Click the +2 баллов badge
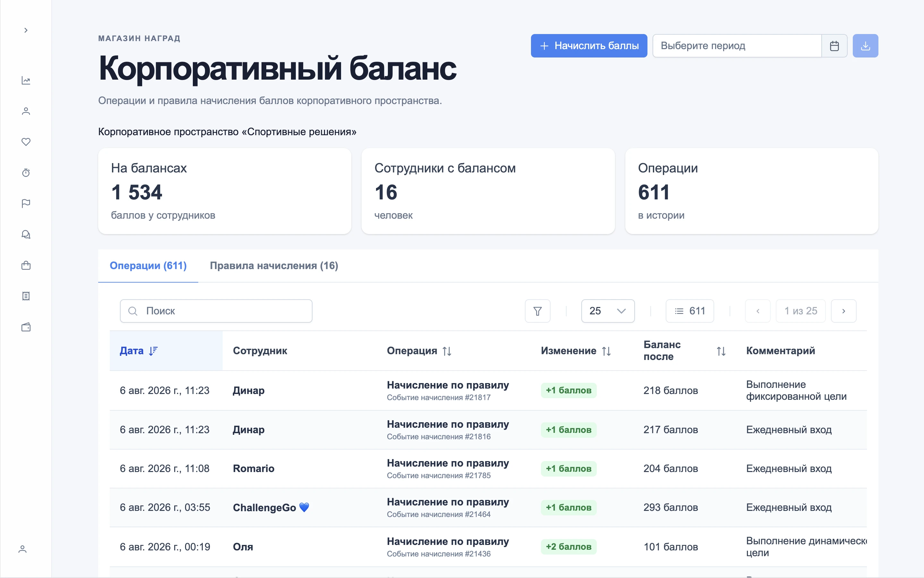The height and width of the screenshot is (578, 924). click(x=569, y=547)
